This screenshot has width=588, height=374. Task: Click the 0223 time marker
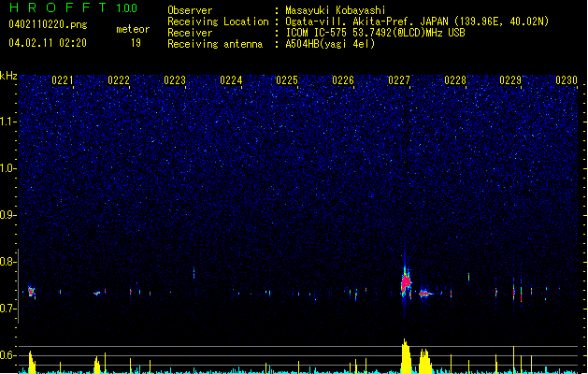pyautogui.click(x=175, y=80)
